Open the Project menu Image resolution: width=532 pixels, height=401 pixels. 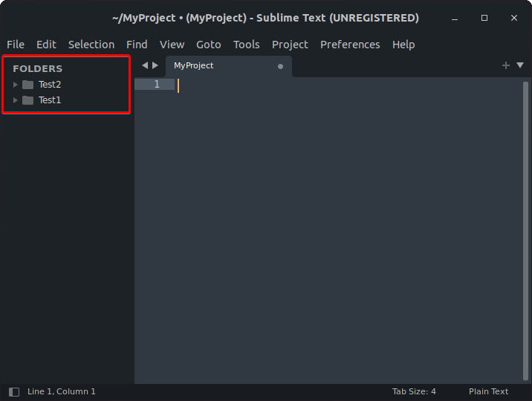pyautogui.click(x=290, y=45)
